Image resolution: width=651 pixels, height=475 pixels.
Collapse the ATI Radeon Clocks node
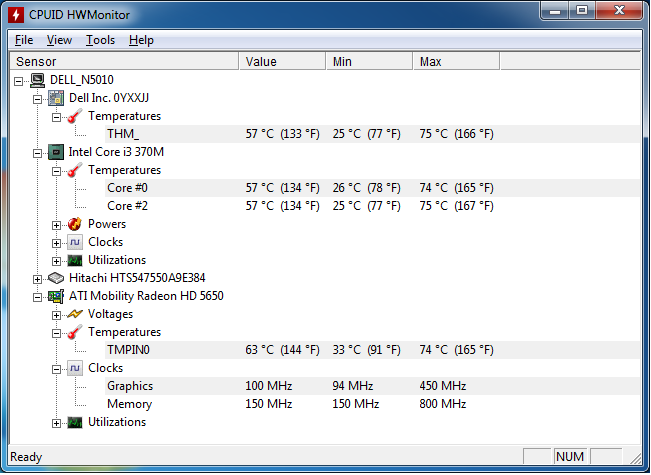pyautogui.click(x=56, y=369)
